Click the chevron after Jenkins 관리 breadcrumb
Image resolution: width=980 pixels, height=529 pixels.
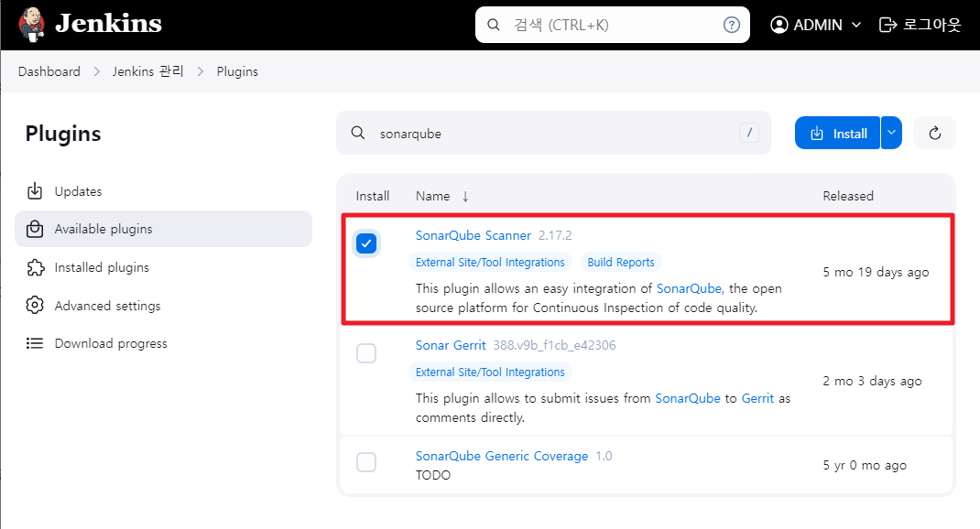201,71
